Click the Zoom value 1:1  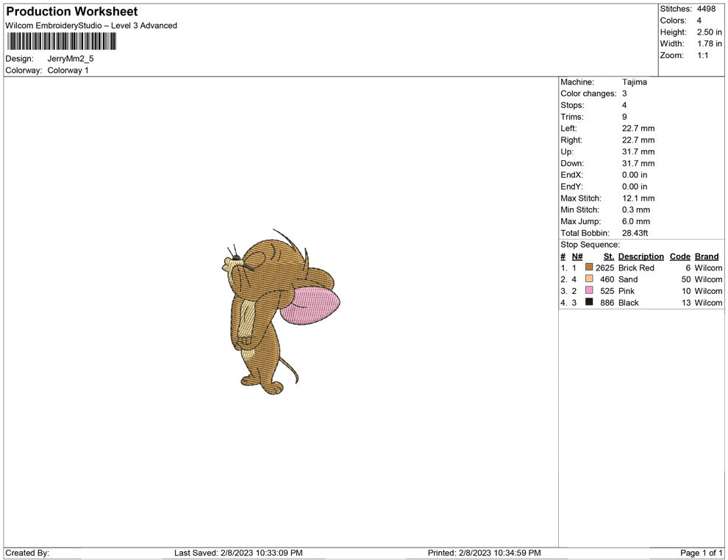coord(702,55)
